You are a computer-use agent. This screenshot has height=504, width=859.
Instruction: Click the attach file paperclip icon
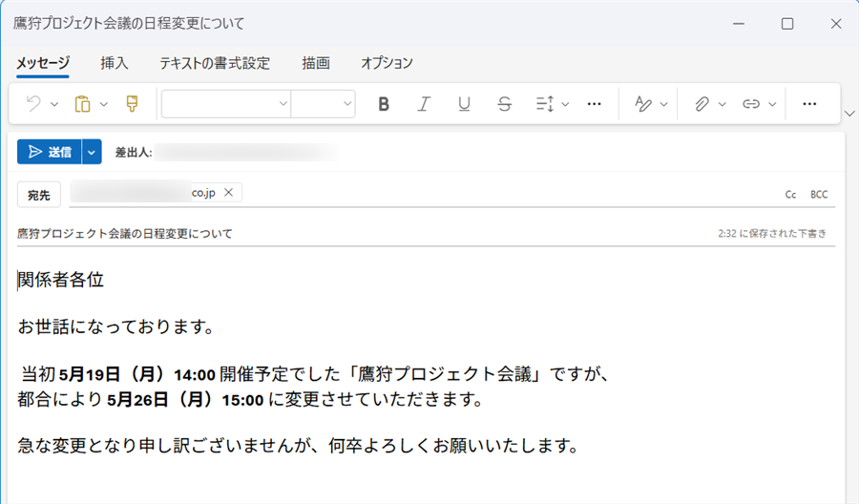pyautogui.click(x=702, y=104)
